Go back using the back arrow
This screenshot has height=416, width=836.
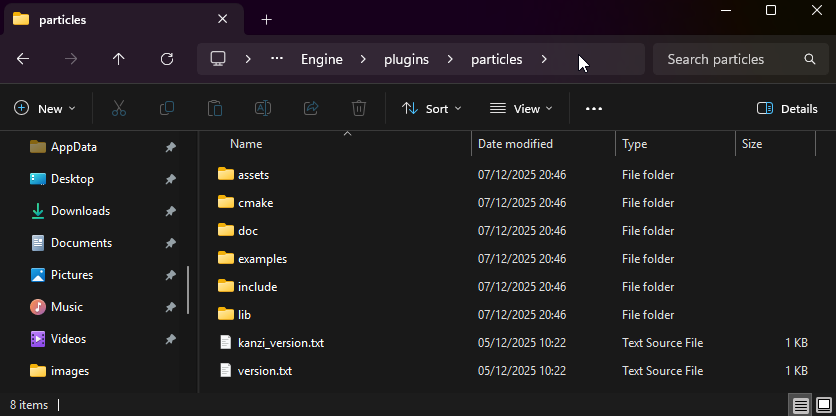23,59
